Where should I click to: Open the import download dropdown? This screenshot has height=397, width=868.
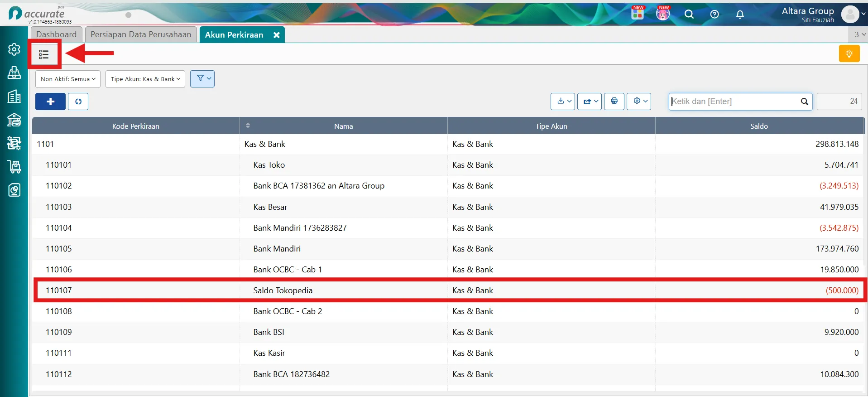(x=563, y=101)
